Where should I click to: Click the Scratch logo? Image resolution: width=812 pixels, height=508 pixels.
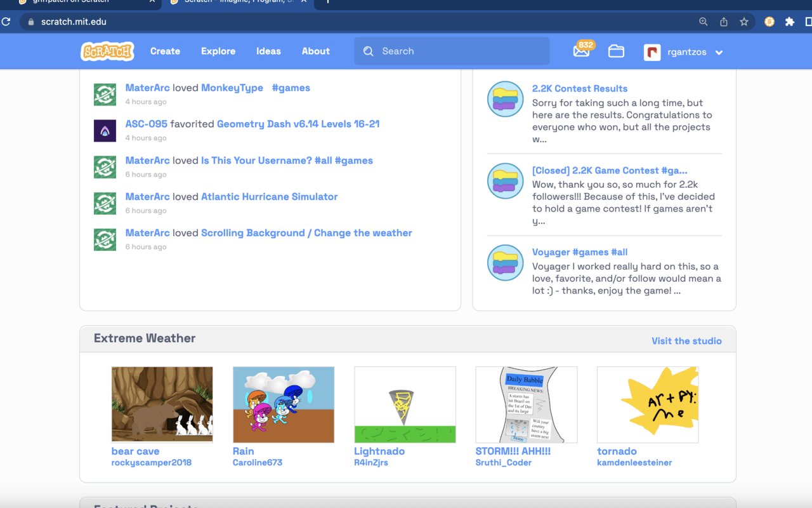107,51
